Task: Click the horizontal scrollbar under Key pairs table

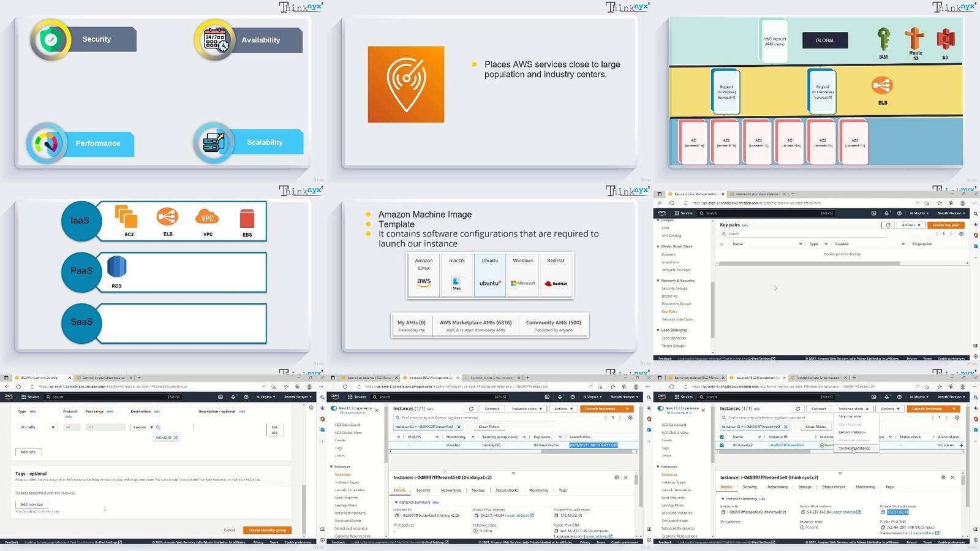Action: pos(809,264)
